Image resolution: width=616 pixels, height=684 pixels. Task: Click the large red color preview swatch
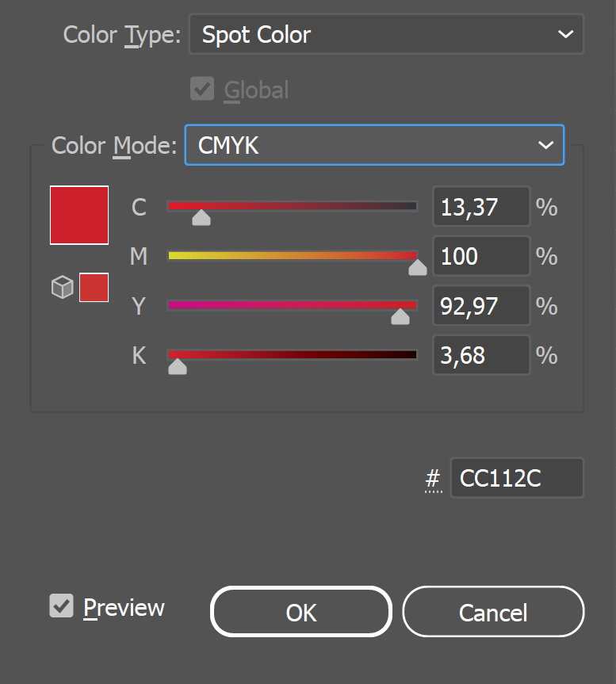(x=79, y=215)
